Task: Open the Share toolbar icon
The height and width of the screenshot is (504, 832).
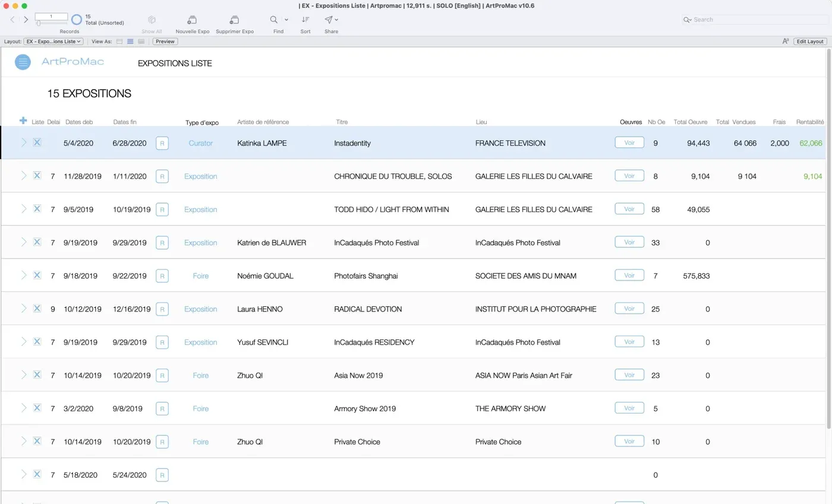Action: pyautogui.click(x=329, y=20)
